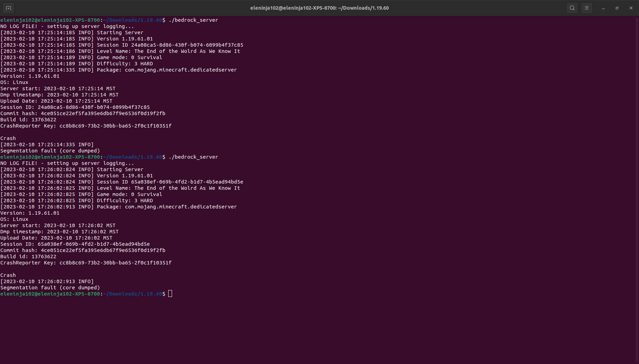The width and height of the screenshot is (639, 364).
Task: Click Session ID 24a08ca5 in the first log line
Action: tap(170, 45)
